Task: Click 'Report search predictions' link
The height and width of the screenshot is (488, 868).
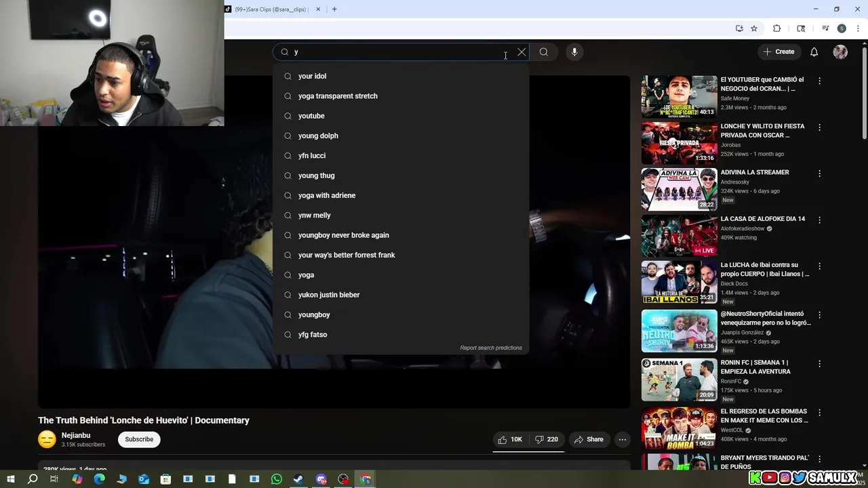Action: click(491, 348)
